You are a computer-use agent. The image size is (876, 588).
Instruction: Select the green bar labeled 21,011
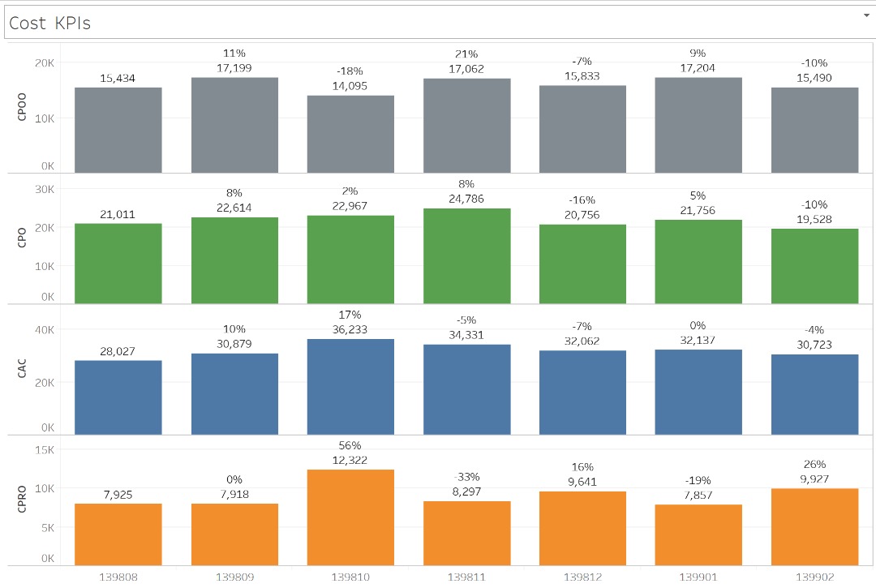118,263
